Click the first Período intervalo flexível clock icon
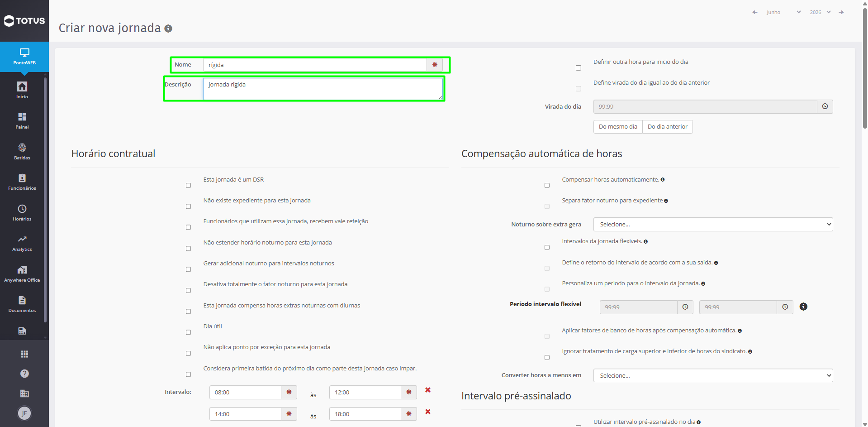 (x=685, y=307)
